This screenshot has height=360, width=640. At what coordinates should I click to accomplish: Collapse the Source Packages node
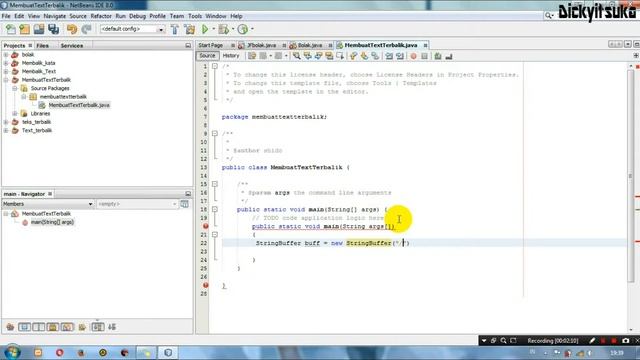click(15, 88)
